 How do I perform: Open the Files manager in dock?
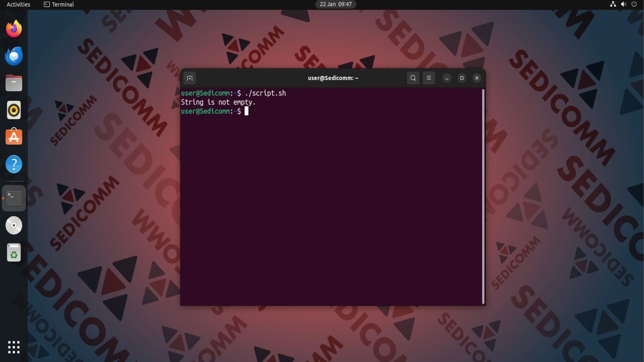point(14,83)
